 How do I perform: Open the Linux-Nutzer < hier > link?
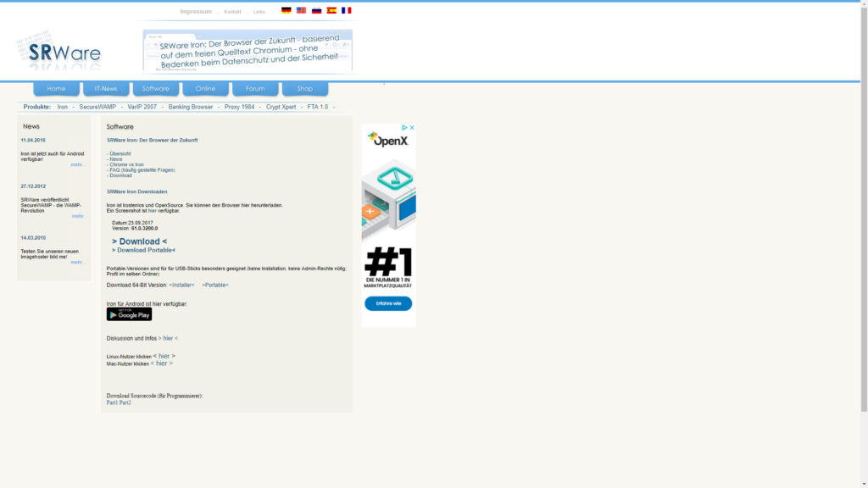pyautogui.click(x=164, y=356)
